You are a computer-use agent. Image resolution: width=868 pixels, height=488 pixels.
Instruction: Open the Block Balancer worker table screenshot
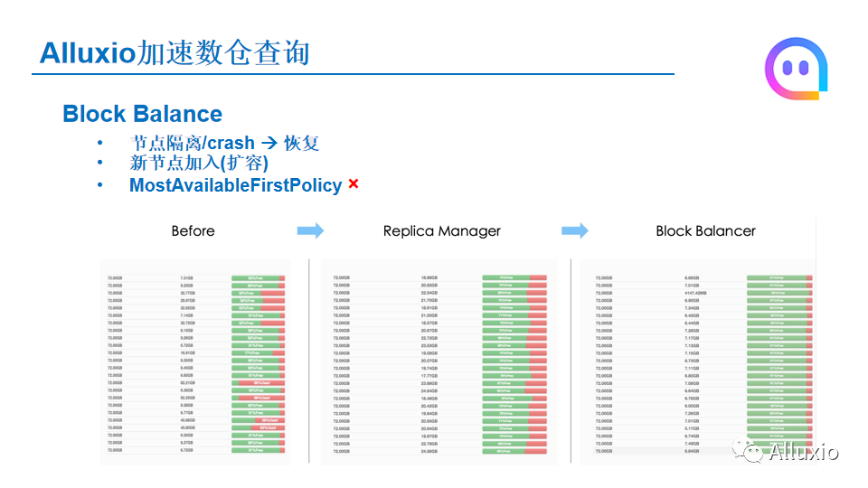697,361
